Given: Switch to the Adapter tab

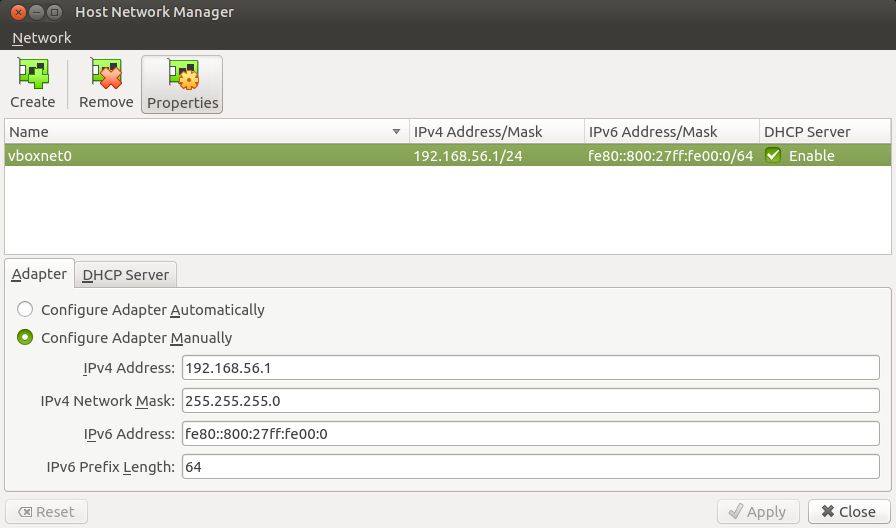Looking at the screenshot, I should click(x=39, y=274).
